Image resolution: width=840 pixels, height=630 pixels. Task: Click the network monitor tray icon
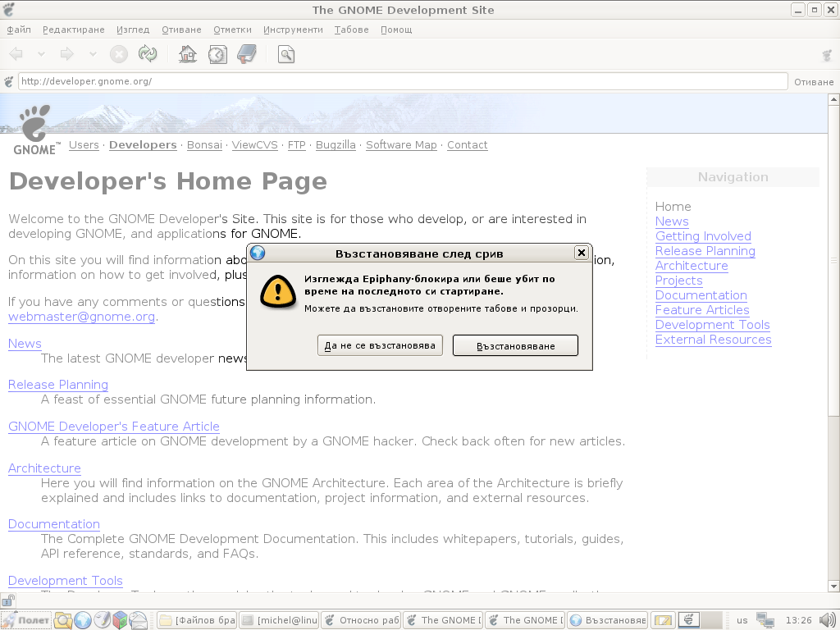pyautogui.click(x=765, y=620)
